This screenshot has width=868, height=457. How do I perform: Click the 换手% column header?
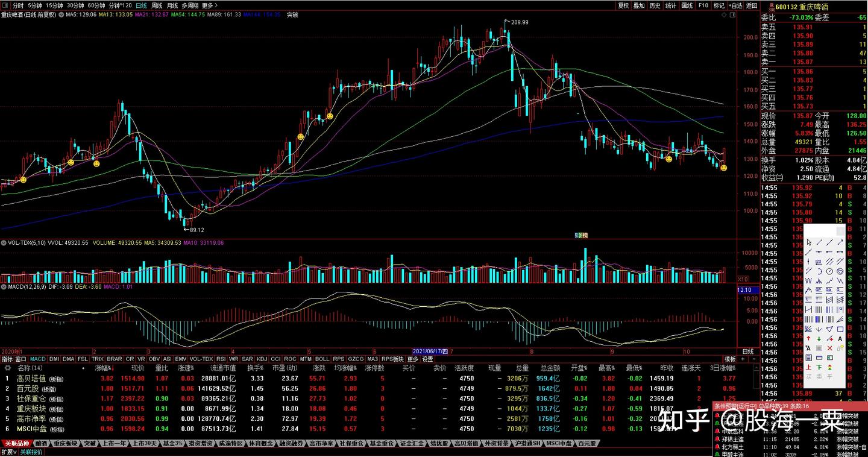pos(256,367)
